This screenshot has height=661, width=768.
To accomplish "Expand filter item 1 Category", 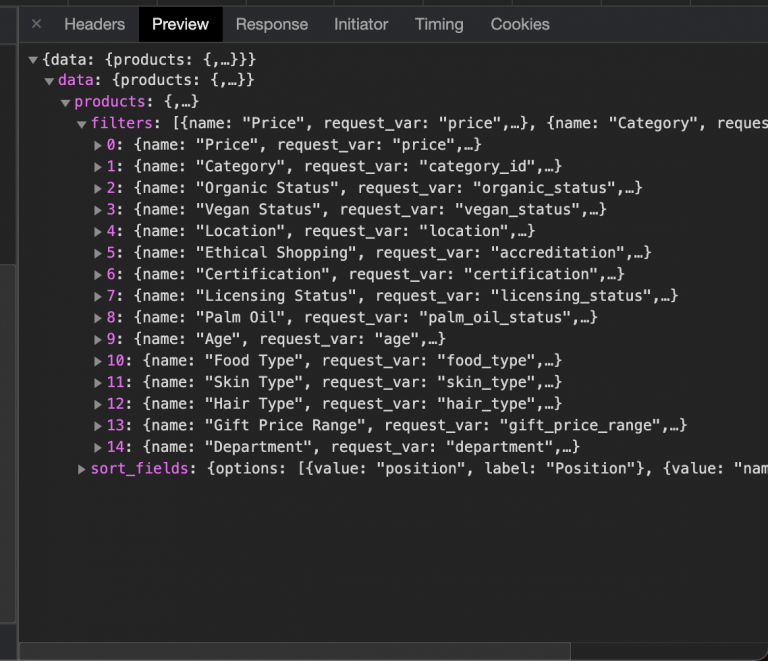I will 98,167.
